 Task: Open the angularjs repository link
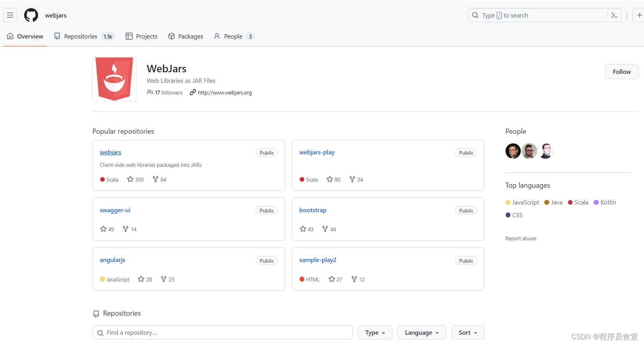coord(112,260)
